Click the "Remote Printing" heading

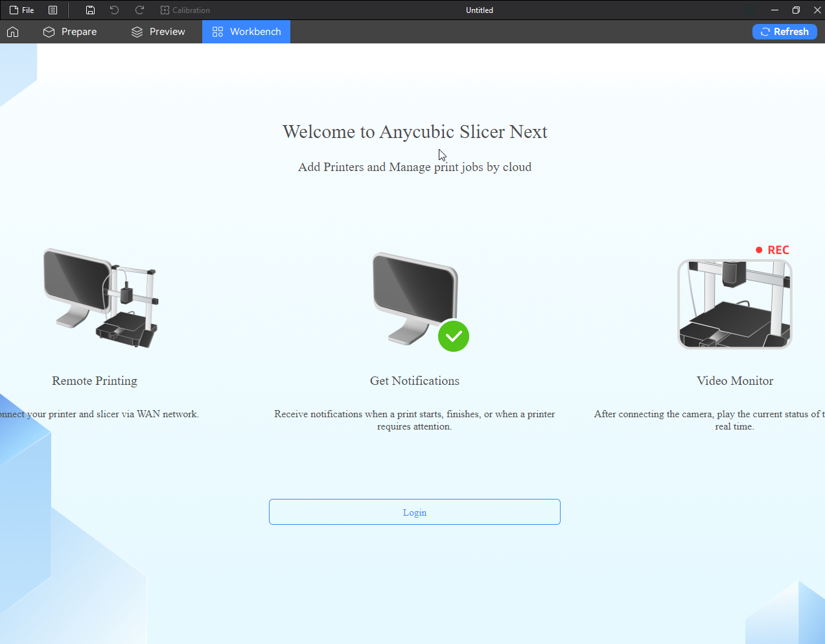tap(95, 381)
